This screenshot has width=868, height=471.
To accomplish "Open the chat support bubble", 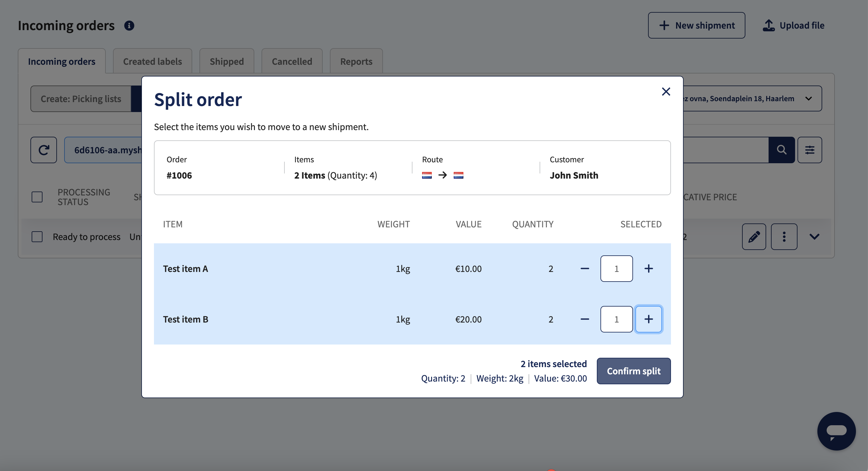I will click(836, 431).
